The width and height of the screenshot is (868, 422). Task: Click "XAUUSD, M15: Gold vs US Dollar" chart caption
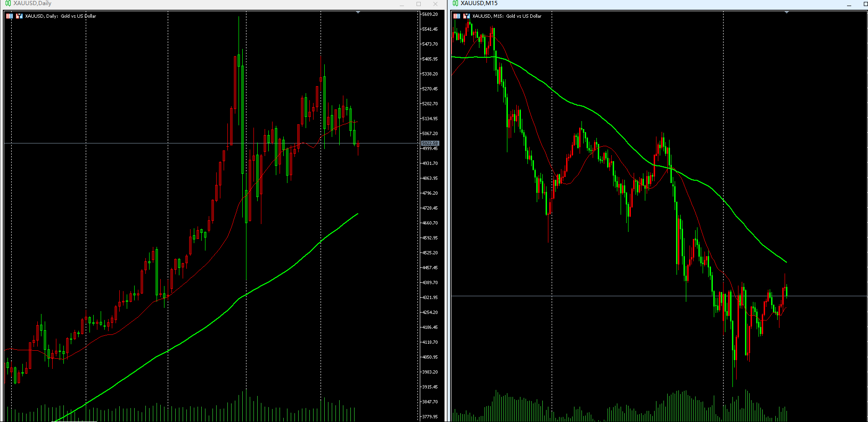click(x=507, y=16)
